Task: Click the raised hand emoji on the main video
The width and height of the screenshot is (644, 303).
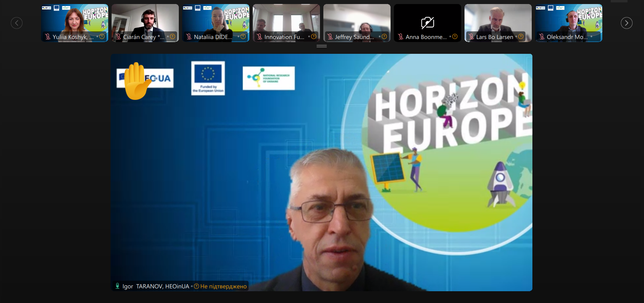Action: tap(136, 81)
